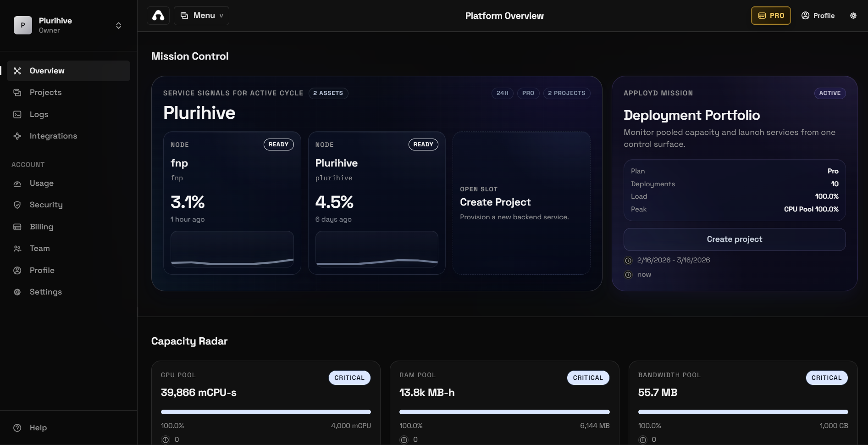Click the '3.1%' fnp usage figure
Image resolution: width=868 pixels, height=445 pixels.
coord(188,202)
